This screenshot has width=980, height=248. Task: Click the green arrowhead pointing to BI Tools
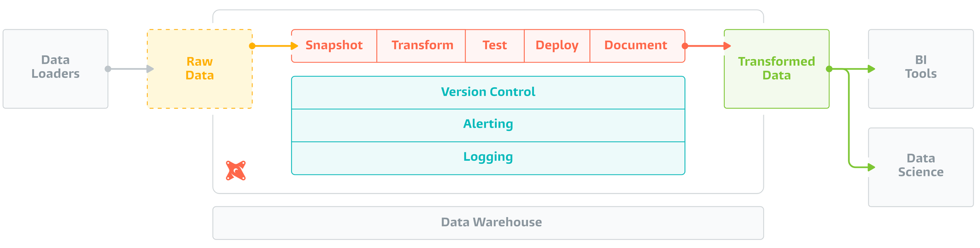(x=871, y=69)
